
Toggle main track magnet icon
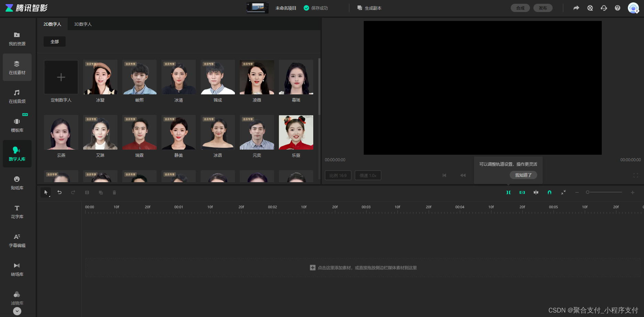click(508, 192)
